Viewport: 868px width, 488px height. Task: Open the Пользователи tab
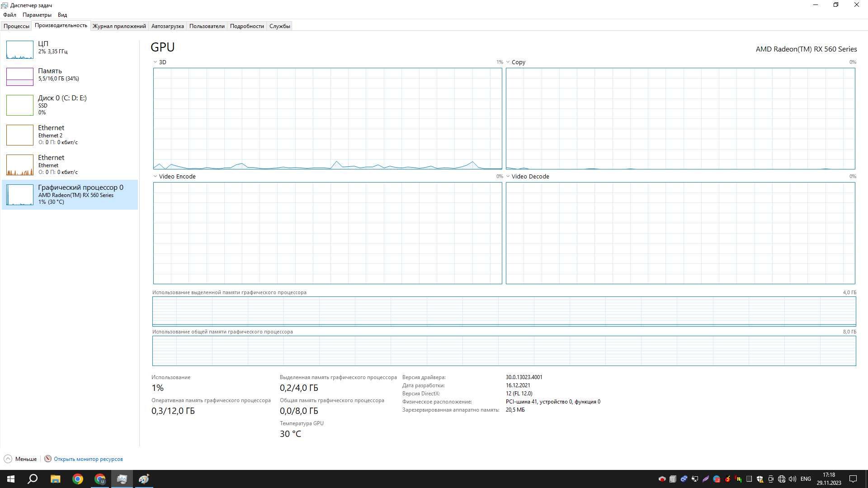point(207,26)
